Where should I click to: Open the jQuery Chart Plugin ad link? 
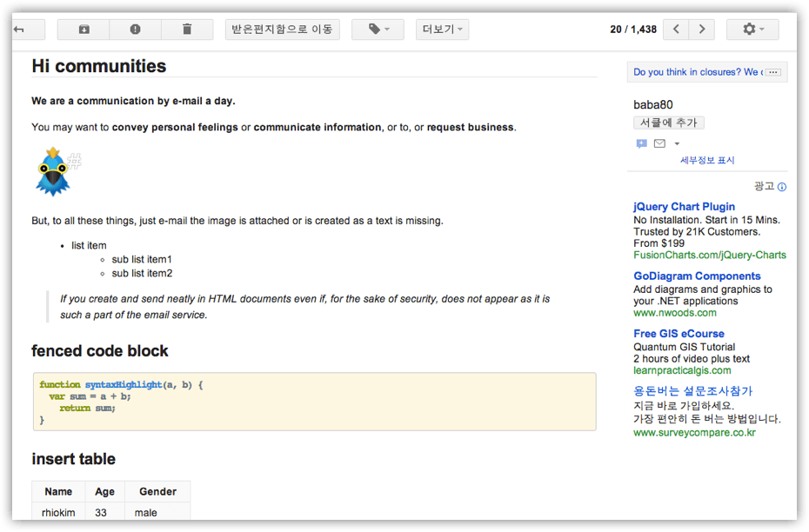tap(684, 207)
